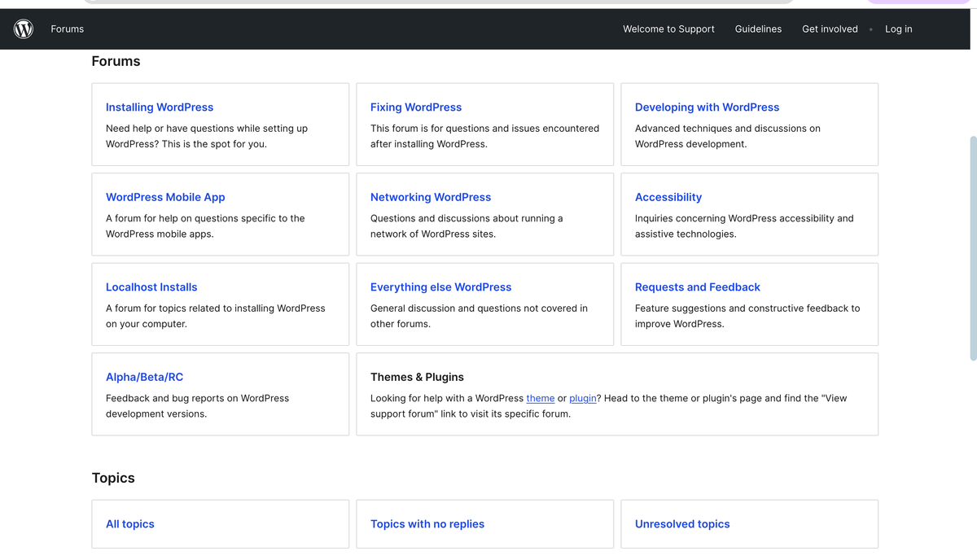Click 'General discussion and questions' description

479,316
